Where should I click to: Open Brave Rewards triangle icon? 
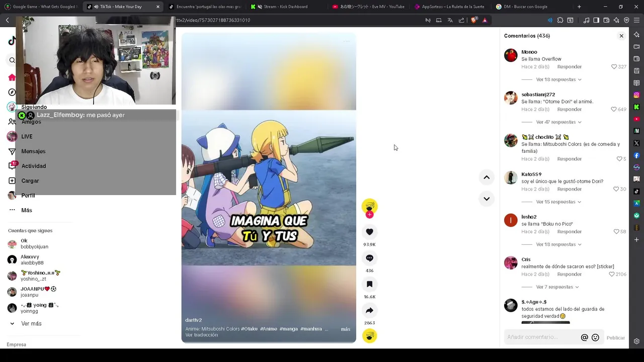click(485, 20)
